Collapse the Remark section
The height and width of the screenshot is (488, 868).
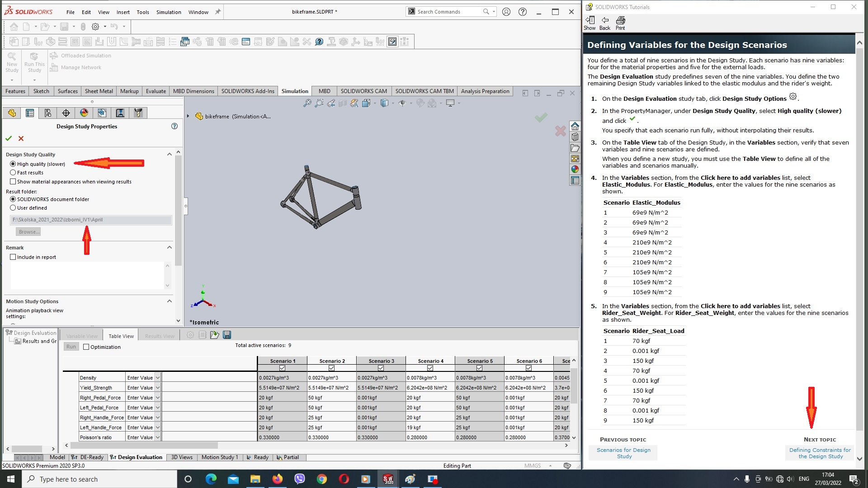pyautogui.click(x=170, y=248)
